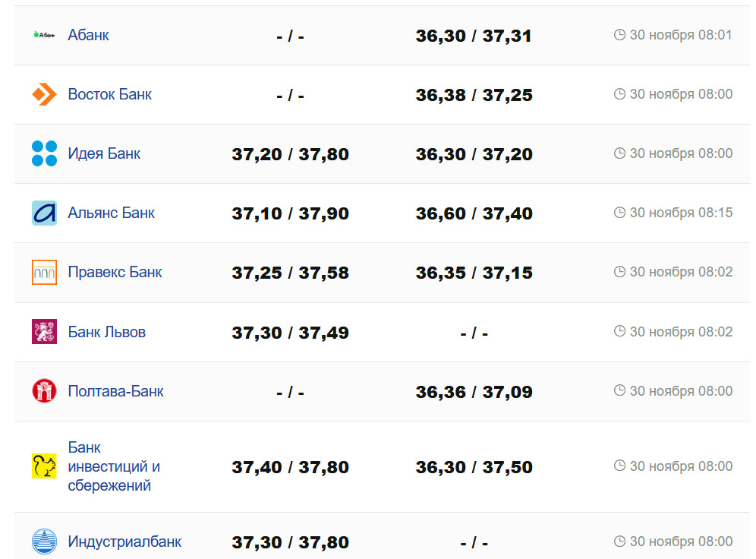
Task: Open the Альянс Банк link
Action: pos(111,213)
